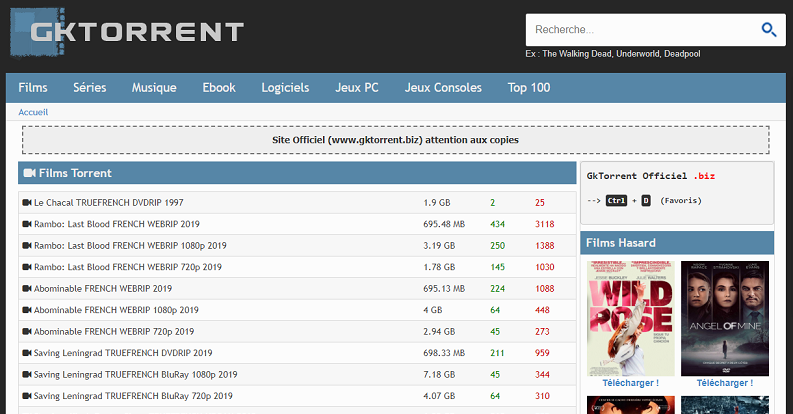The image size is (793, 414).
Task: Click the 3.19 GB size value
Action: click(x=439, y=246)
